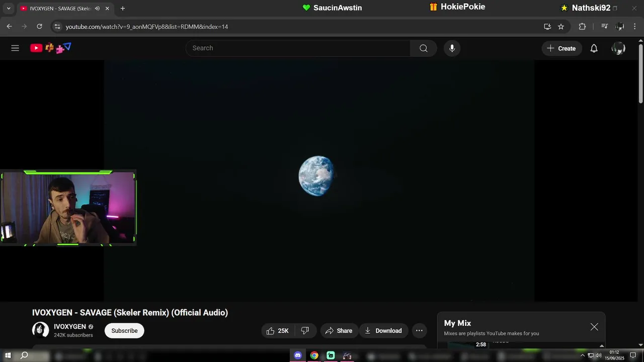Focus the YouTube search field
This screenshot has height=362, width=644.
pyautogui.click(x=298, y=48)
